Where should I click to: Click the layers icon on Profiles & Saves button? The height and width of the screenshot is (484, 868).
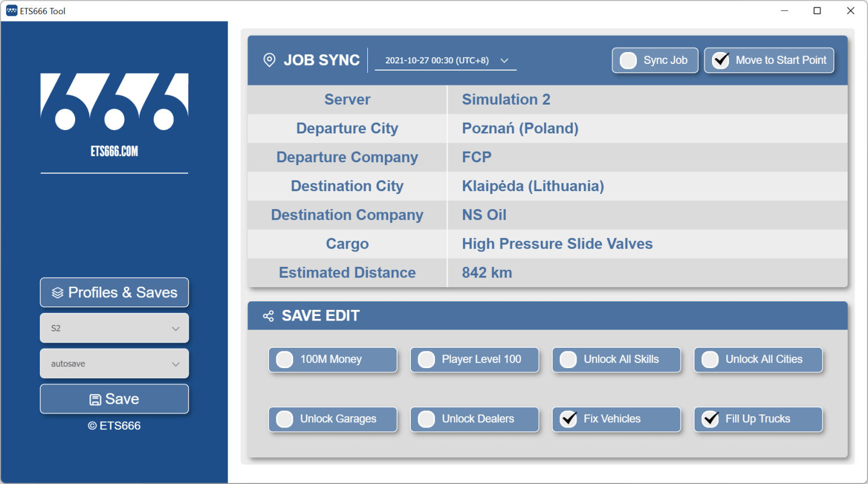pos(57,292)
